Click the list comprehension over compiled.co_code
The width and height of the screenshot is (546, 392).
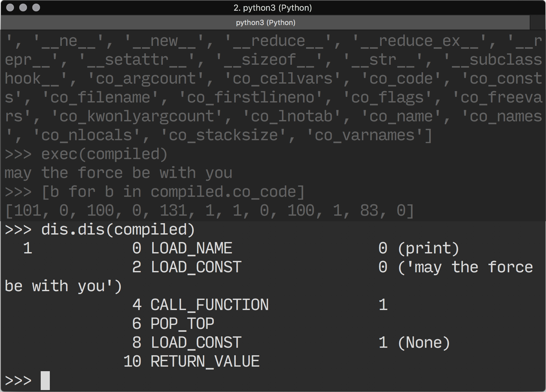pyautogui.click(x=173, y=192)
